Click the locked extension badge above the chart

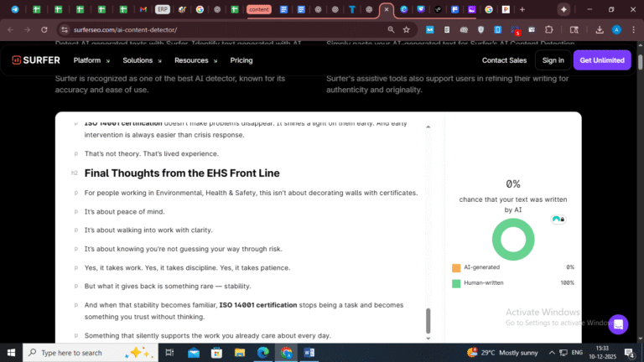[x=558, y=220]
